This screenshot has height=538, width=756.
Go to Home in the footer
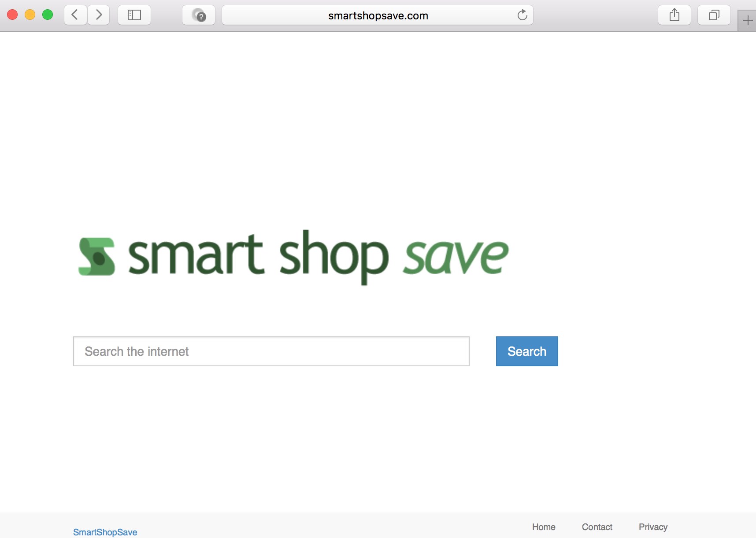(x=543, y=527)
